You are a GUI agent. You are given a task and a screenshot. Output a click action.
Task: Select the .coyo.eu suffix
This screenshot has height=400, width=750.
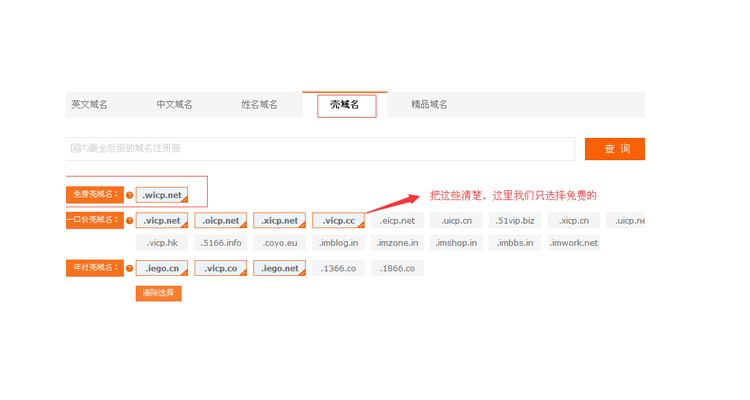(279, 243)
